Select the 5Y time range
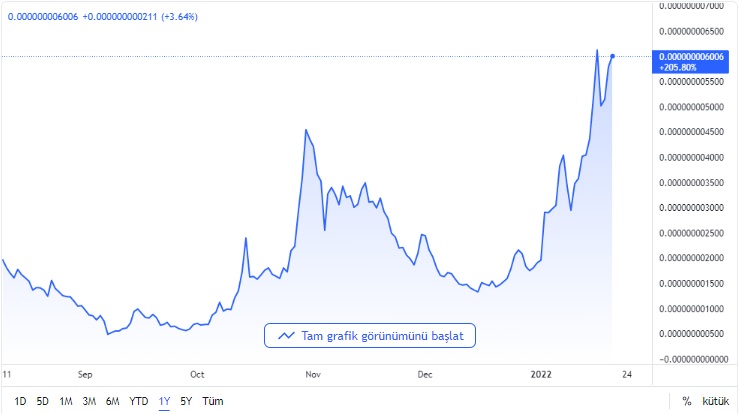 coord(186,401)
